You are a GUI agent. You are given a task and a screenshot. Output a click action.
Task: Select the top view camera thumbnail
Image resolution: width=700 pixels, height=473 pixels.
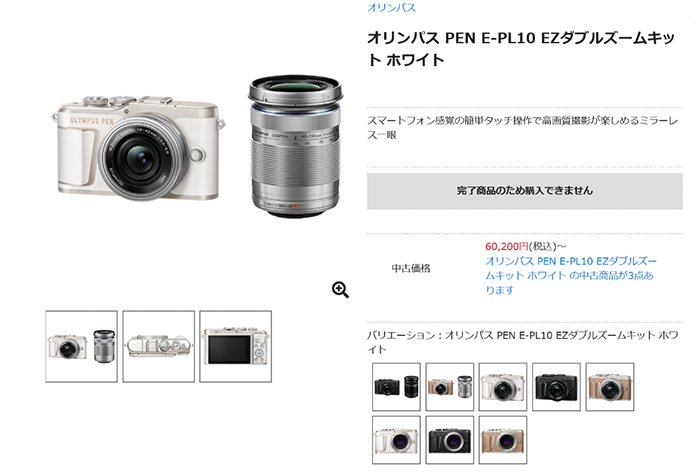click(158, 346)
